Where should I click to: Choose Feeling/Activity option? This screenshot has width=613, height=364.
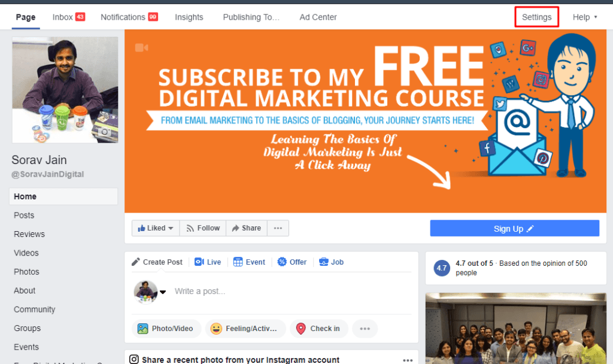click(245, 329)
